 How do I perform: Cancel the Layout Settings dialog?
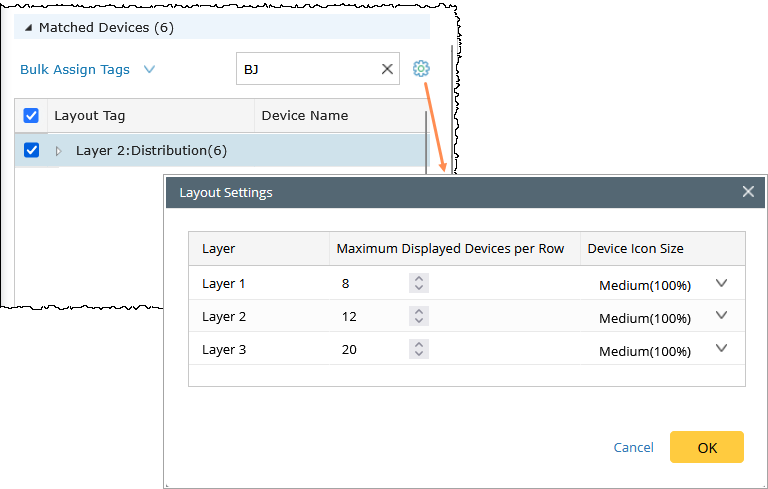coord(633,448)
